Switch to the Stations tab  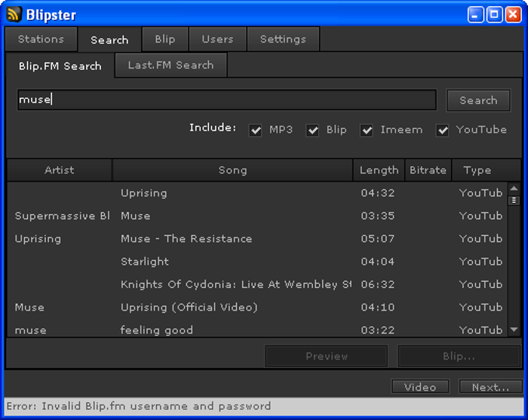click(41, 39)
